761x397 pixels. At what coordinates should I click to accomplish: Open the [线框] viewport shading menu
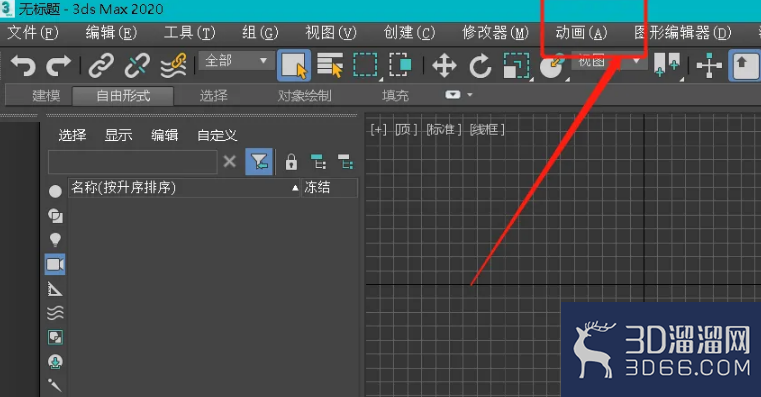click(487, 130)
